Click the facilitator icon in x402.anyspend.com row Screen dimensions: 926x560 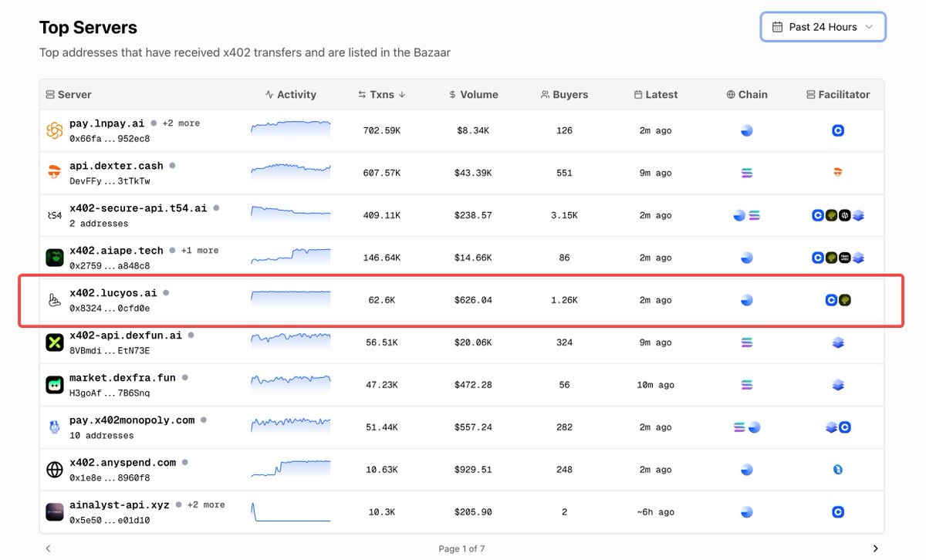838,469
